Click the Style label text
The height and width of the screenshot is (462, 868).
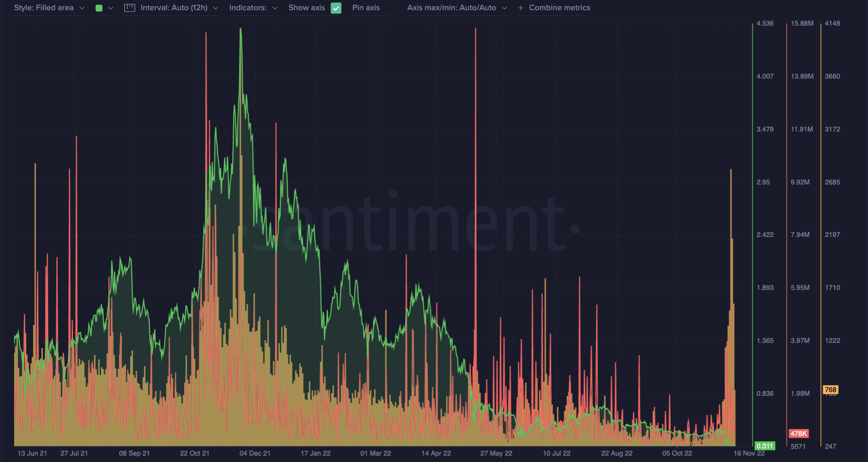[23, 8]
